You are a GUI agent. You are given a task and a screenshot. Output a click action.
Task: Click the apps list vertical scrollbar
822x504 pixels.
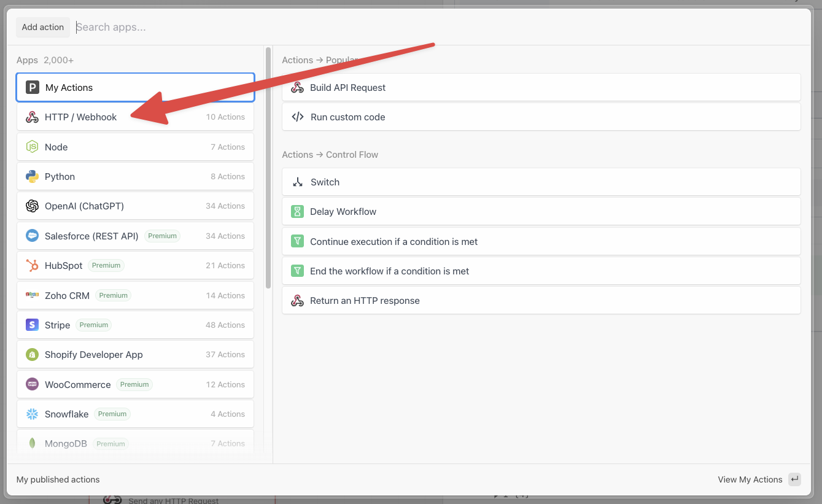click(x=268, y=168)
